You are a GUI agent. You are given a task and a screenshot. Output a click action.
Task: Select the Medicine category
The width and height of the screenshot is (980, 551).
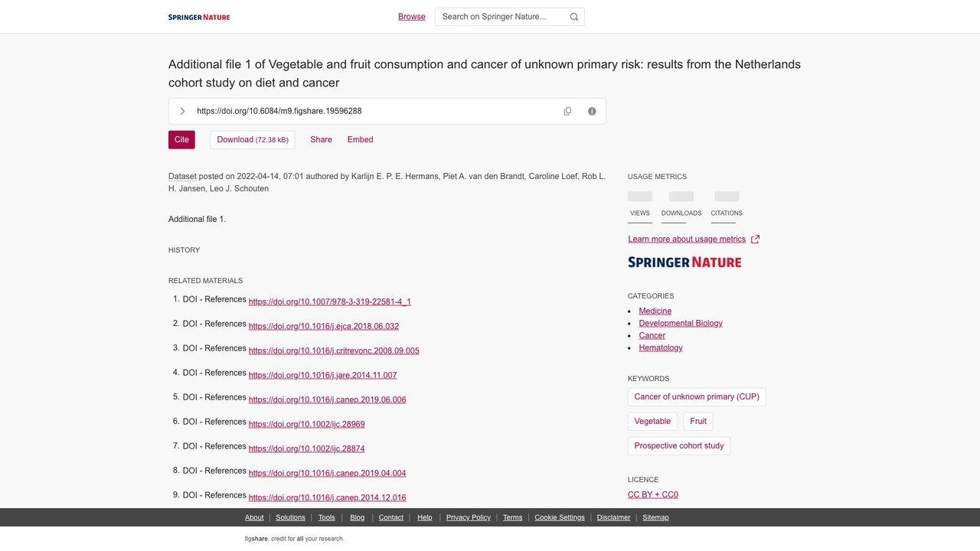pos(655,311)
